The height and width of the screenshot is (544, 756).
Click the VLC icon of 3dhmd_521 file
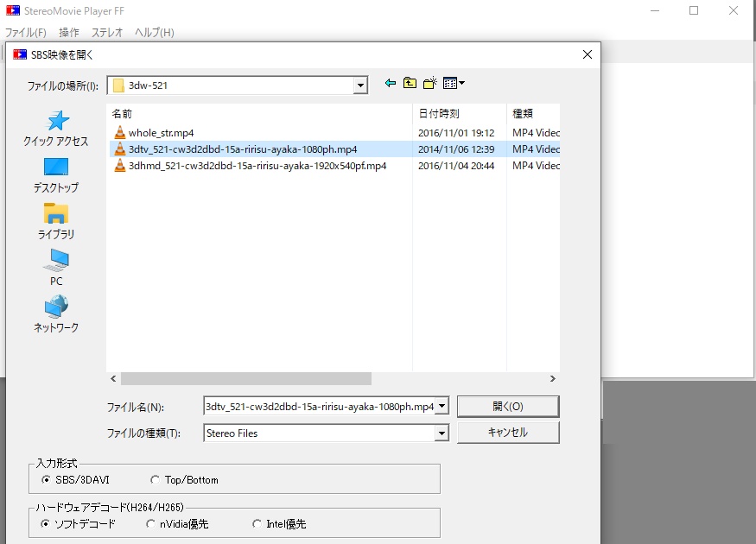click(120, 165)
